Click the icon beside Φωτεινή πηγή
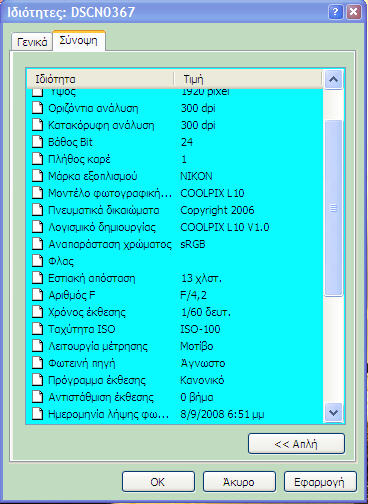The image size is (368, 504). point(38,363)
